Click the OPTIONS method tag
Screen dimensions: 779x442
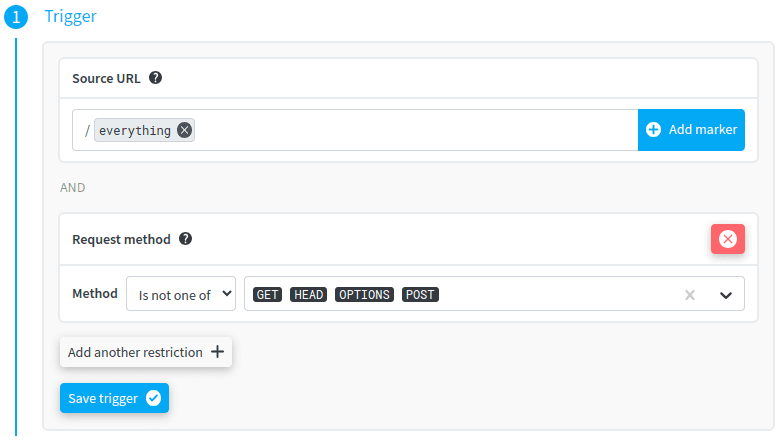[x=364, y=295]
